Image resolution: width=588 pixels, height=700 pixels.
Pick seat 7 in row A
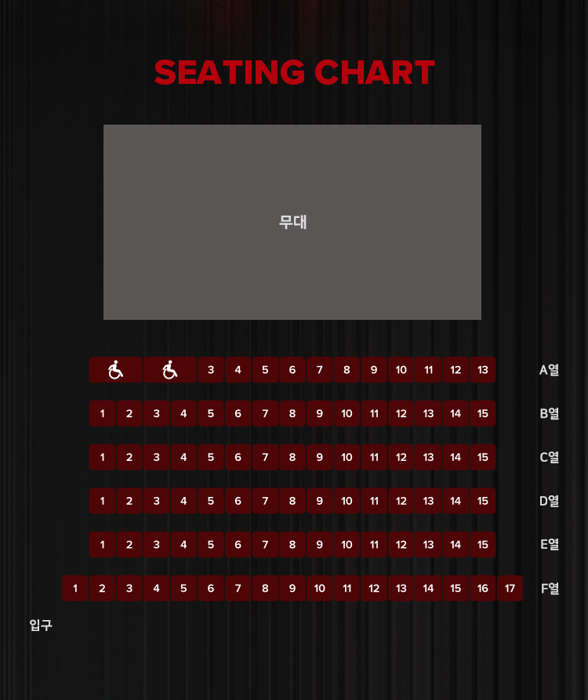(320, 370)
